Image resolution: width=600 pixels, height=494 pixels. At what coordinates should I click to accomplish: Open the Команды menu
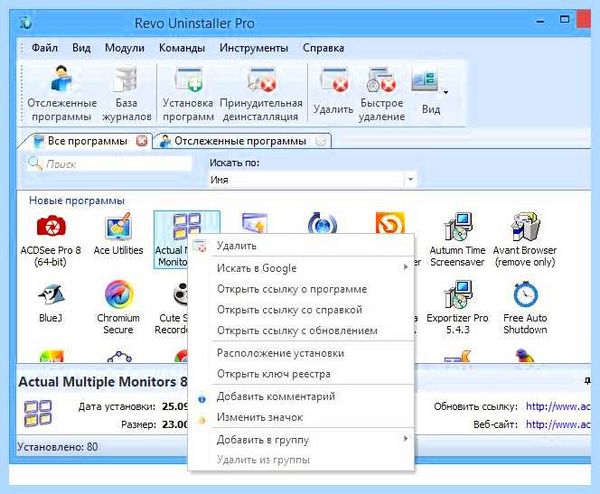pyautogui.click(x=182, y=48)
